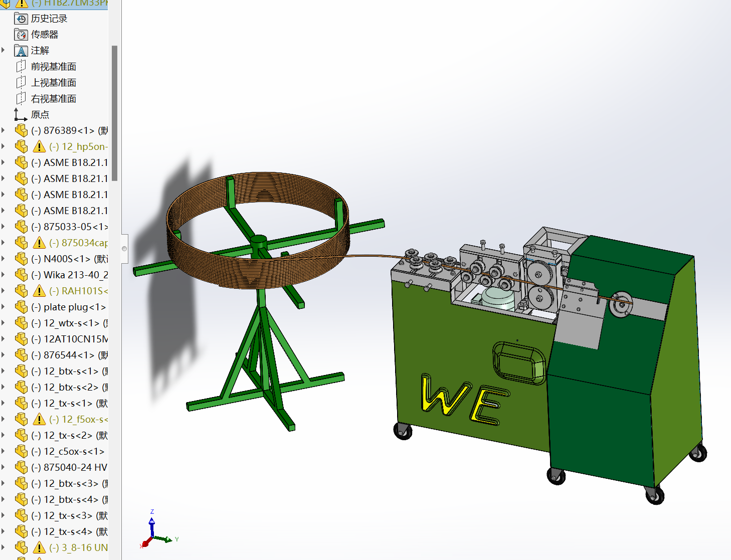Click the panel collapse handle on divider
The height and width of the screenshot is (560, 731).
tap(124, 249)
